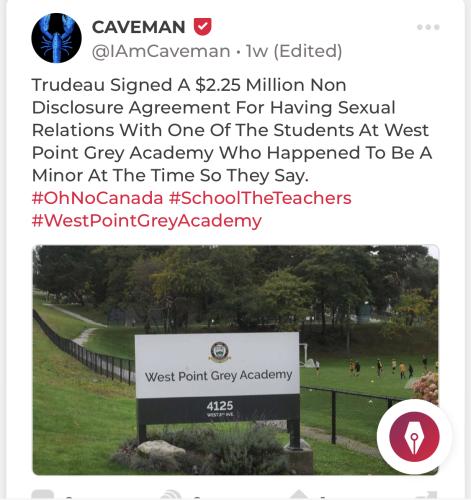The height and width of the screenshot is (500, 471).
Task: Tap the echo repost icon
Action: pos(171,495)
